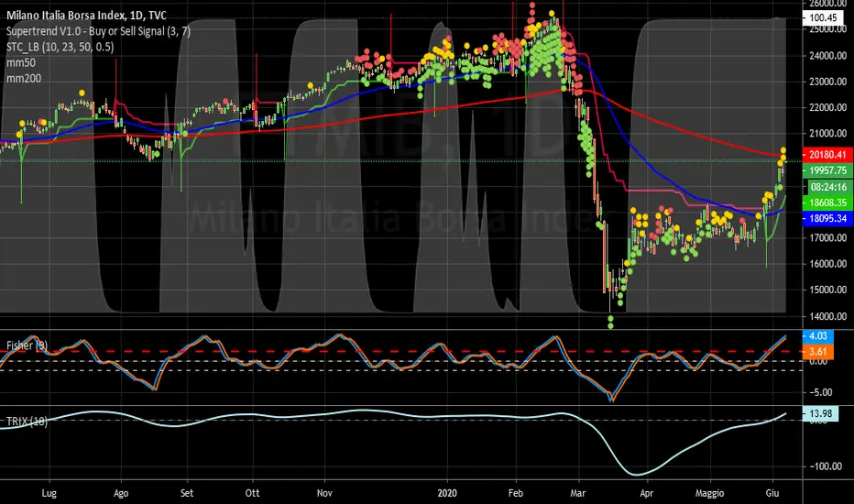The height and width of the screenshot is (504, 854).
Task: Click the mm200 moving average label
Action: 24,79
